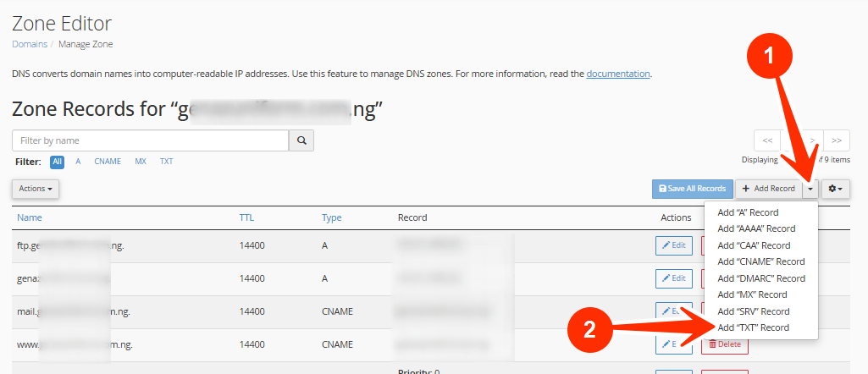Choose Add "CNAME" Record from menu
Screen dimensions: 868x374
point(760,261)
